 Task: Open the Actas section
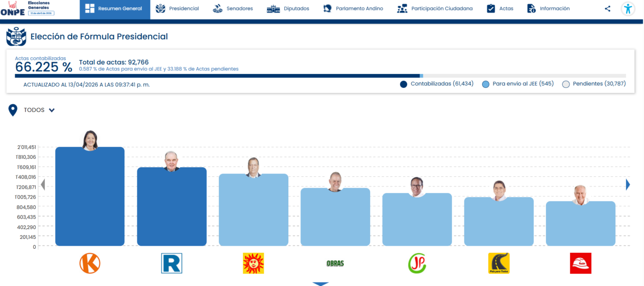click(500, 9)
